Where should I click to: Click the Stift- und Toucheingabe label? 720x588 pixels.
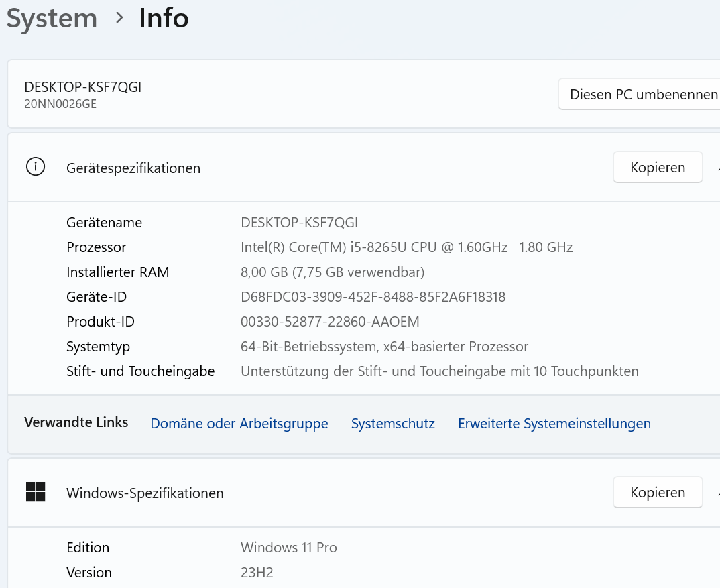(141, 371)
